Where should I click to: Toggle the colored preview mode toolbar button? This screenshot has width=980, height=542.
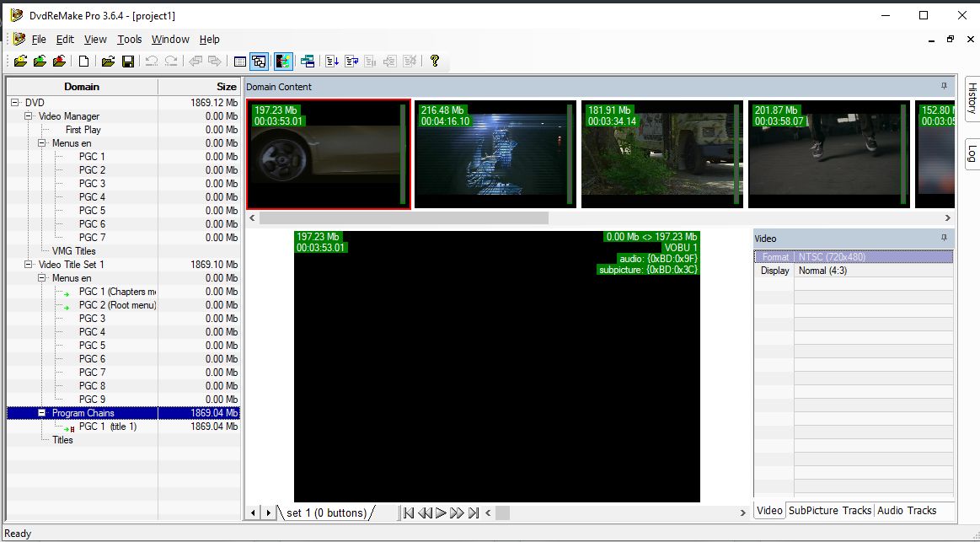click(283, 61)
